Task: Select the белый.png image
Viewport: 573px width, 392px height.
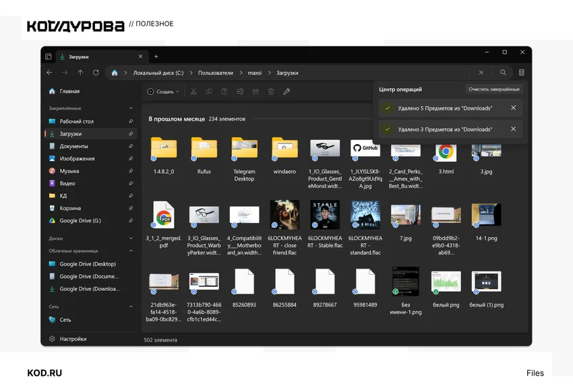Action: (446, 288)
